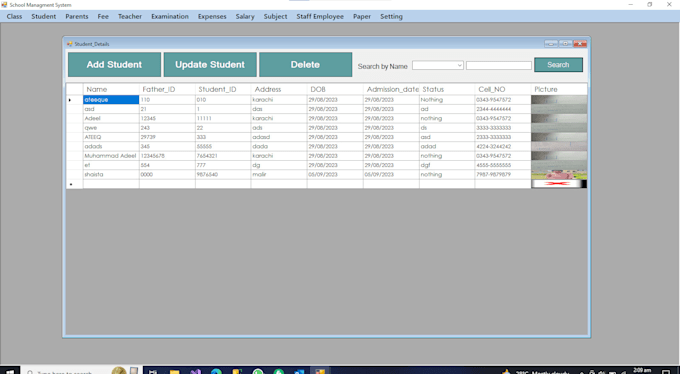Click the empty Name cell in new row

tap(111, 184)
